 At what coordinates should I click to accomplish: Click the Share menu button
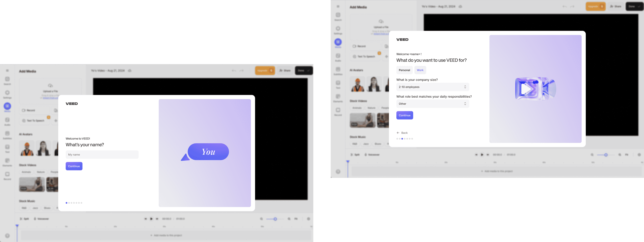[x=285, y=71]
